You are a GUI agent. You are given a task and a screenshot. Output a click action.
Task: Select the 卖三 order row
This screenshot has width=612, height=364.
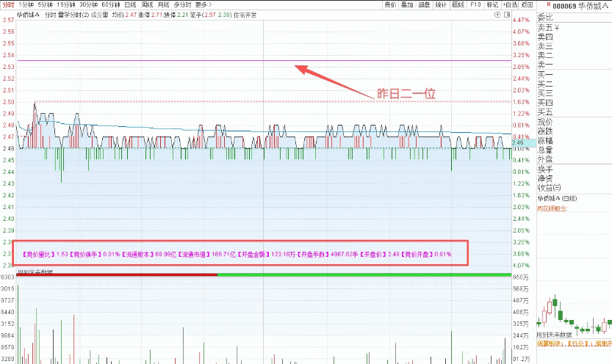[545, 46]
